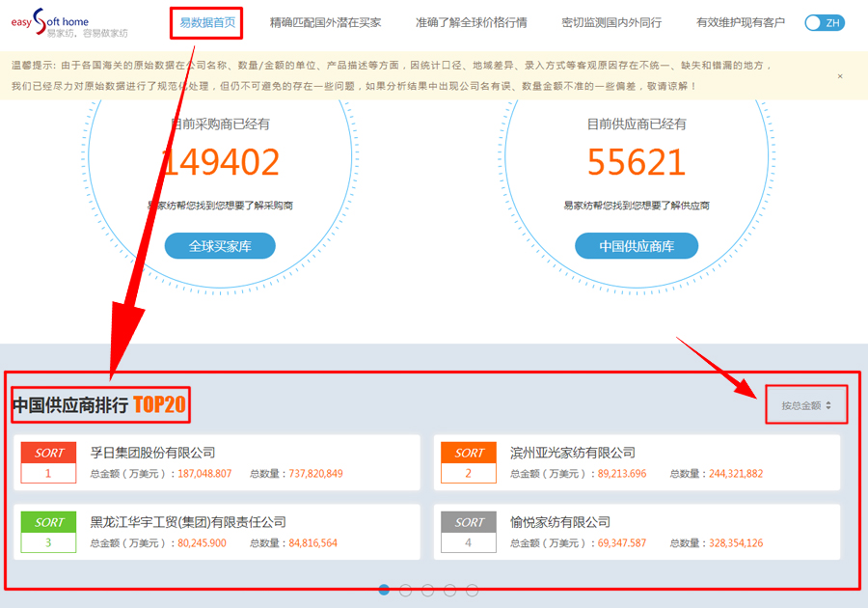Click supplier count 55621
The image size is (868, 608).
point(637,162)
